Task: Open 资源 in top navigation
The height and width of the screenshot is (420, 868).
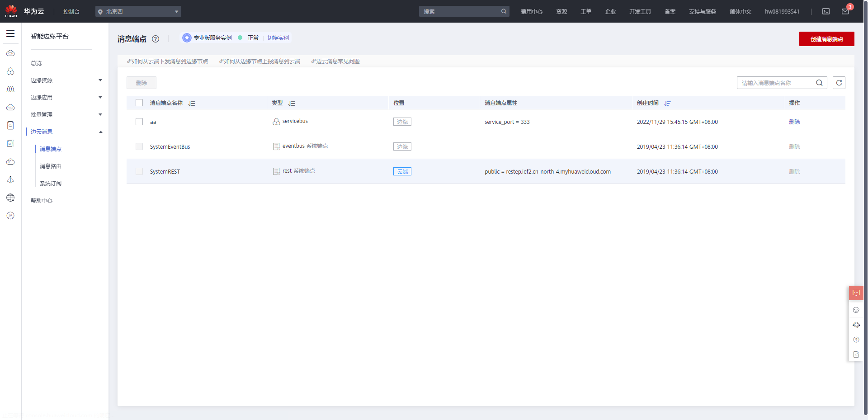Action: tap(561, 12)
